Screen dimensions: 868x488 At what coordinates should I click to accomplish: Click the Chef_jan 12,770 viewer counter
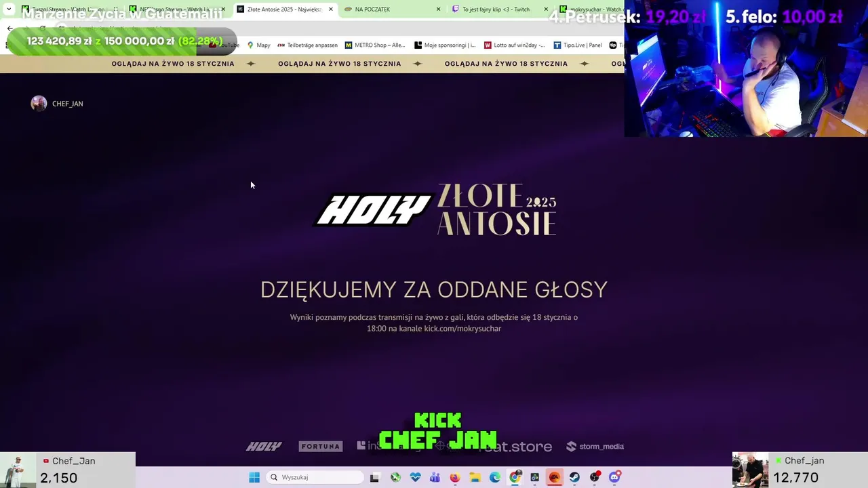[x=800, y=470]
